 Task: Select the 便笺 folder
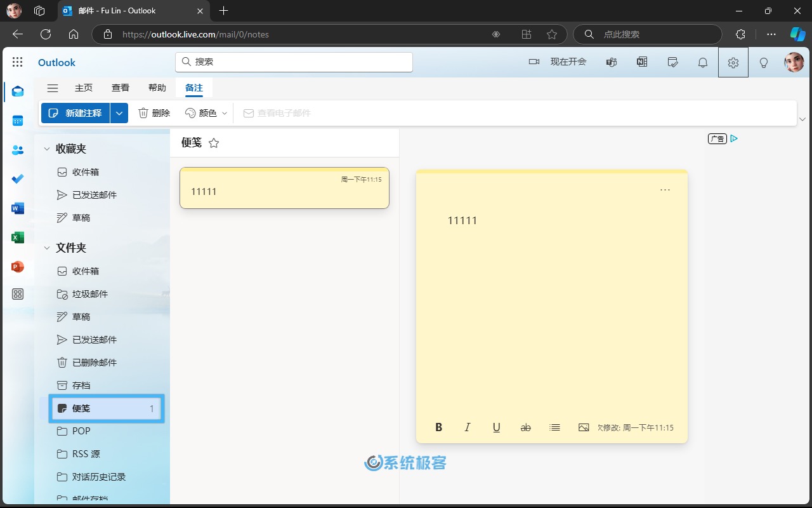107,408
